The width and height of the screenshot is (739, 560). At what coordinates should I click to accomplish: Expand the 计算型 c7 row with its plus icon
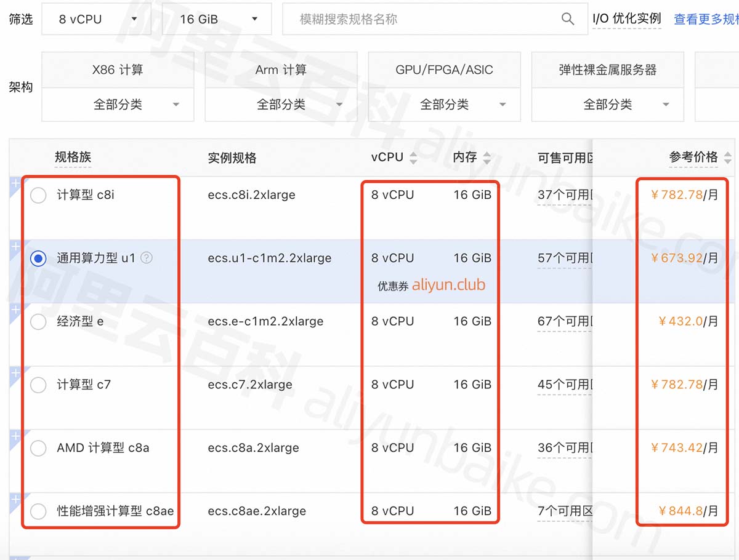click(15, 373)
